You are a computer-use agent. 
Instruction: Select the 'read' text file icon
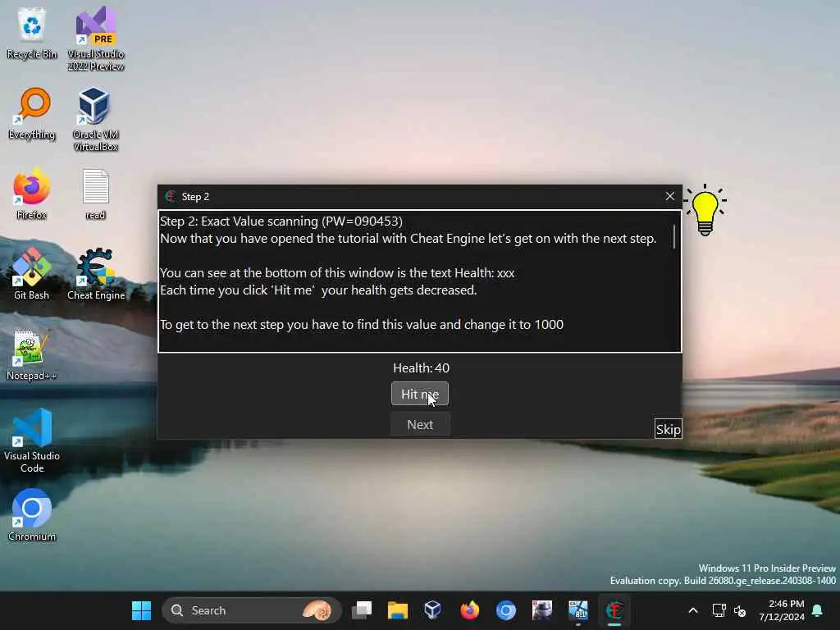[x=95, y=194]
